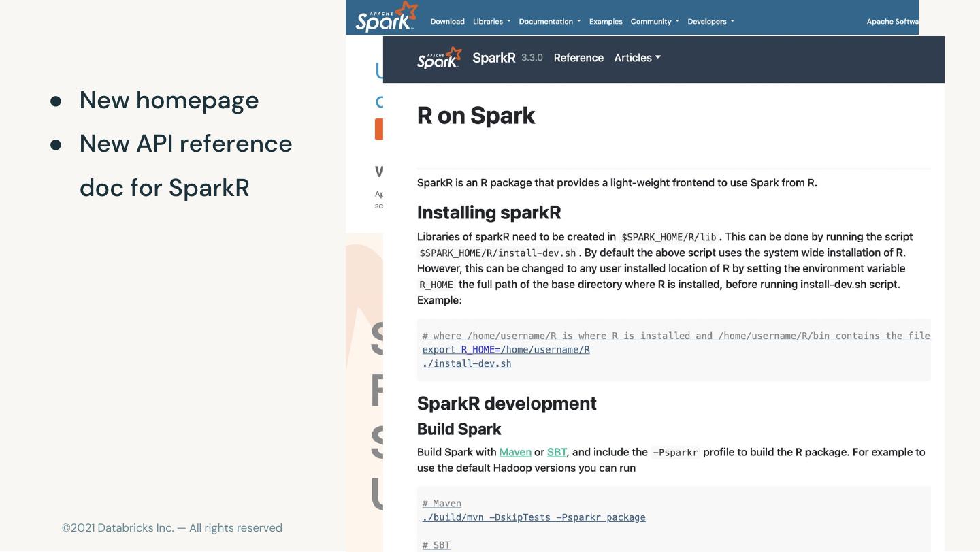Expand the Community dropdown menu
980x552 pixels.
pyautogui.click(x=655, y=21)
